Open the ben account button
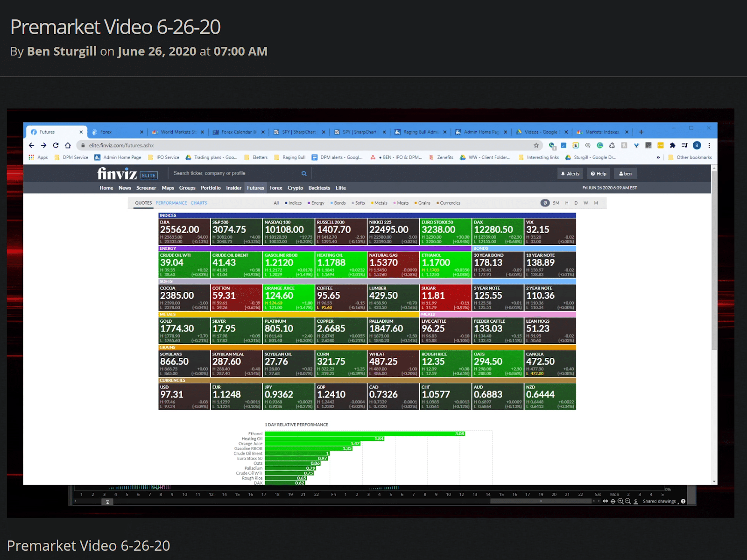This screenshot has width=747, height=560. [625, 174]
